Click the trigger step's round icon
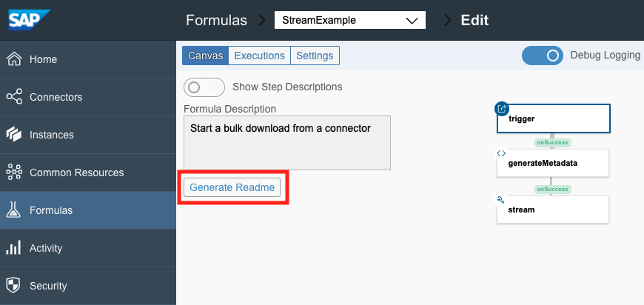The image size is (644, 305). [501, 109]
